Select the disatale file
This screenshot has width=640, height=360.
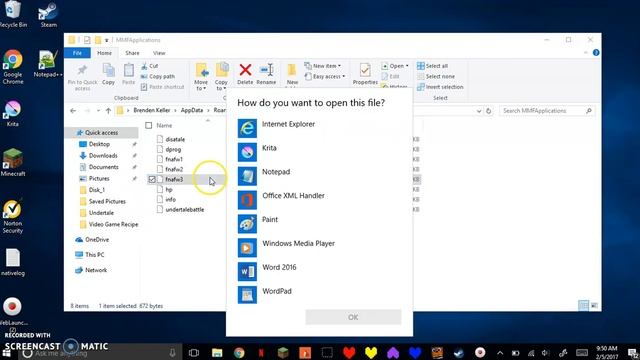click(175, 139)
